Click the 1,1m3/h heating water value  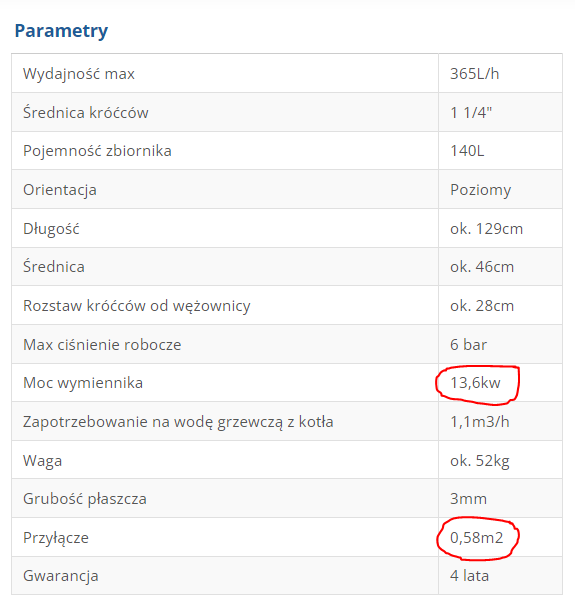[480, 422]
